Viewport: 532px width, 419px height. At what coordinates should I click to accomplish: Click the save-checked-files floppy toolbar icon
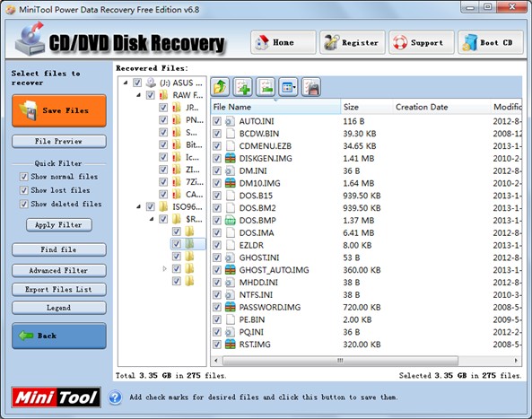tap(311, 87)
